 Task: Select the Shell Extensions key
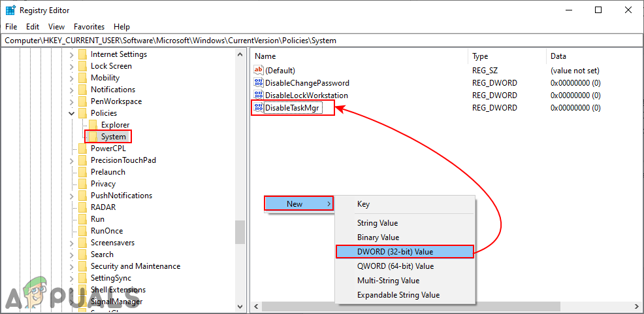(118, 290)
